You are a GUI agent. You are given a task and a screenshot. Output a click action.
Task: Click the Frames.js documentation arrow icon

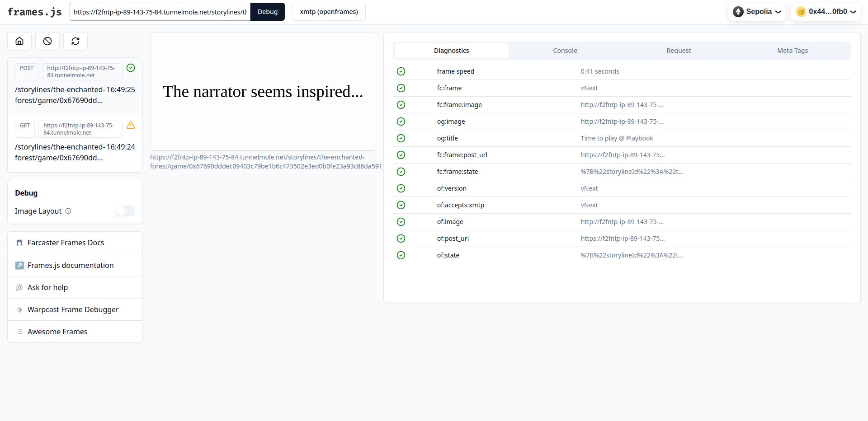click(x=19, y=265)
